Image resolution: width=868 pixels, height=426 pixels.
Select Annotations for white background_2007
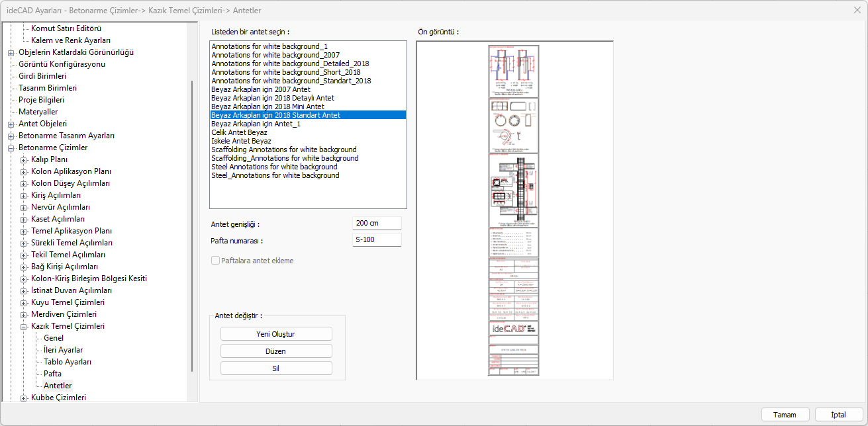point(275,55)
